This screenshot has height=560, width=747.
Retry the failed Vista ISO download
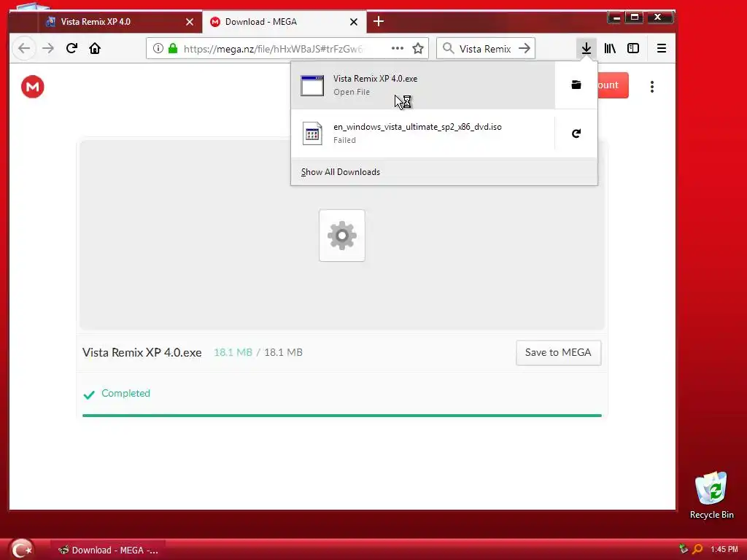click(576, 133)
